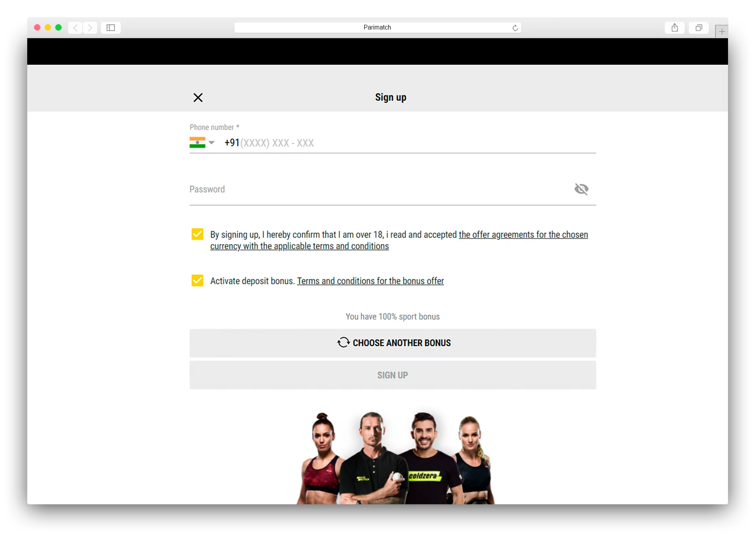The height and width of the screenshot is (534, 756).
Task: Click the browser reload icon
Action: tap(515, 28)
